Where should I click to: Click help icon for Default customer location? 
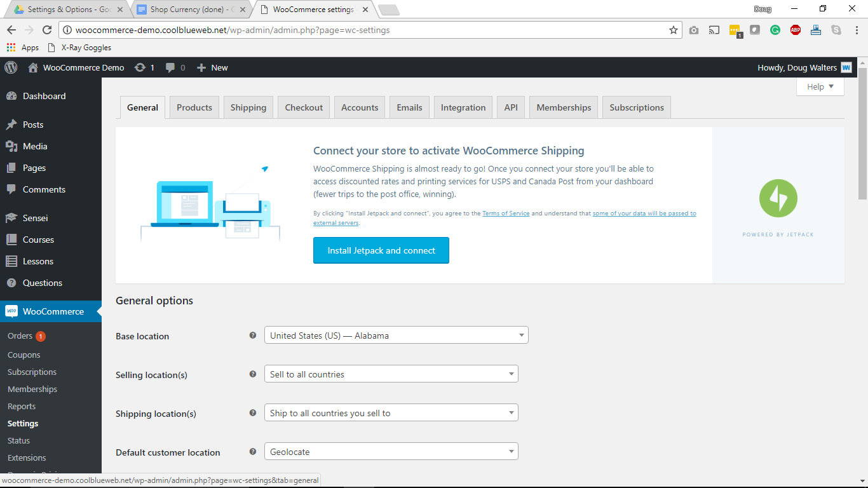pos(253,452)
